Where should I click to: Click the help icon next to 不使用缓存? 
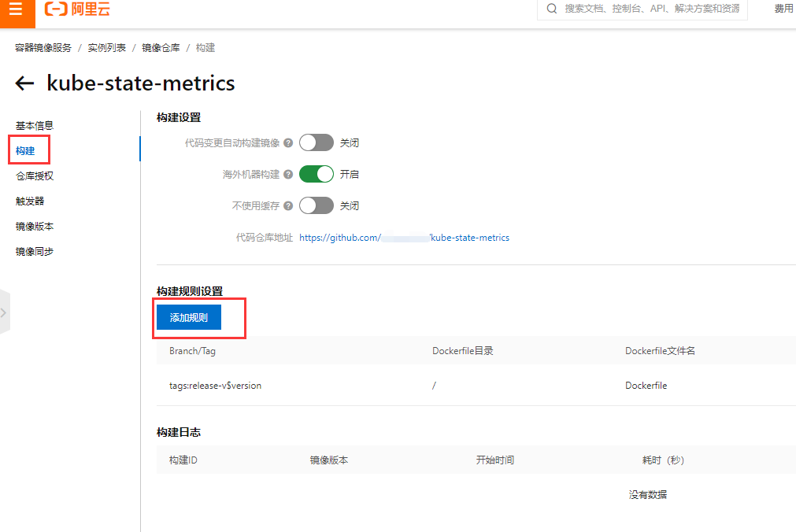(x=287, y=205)
